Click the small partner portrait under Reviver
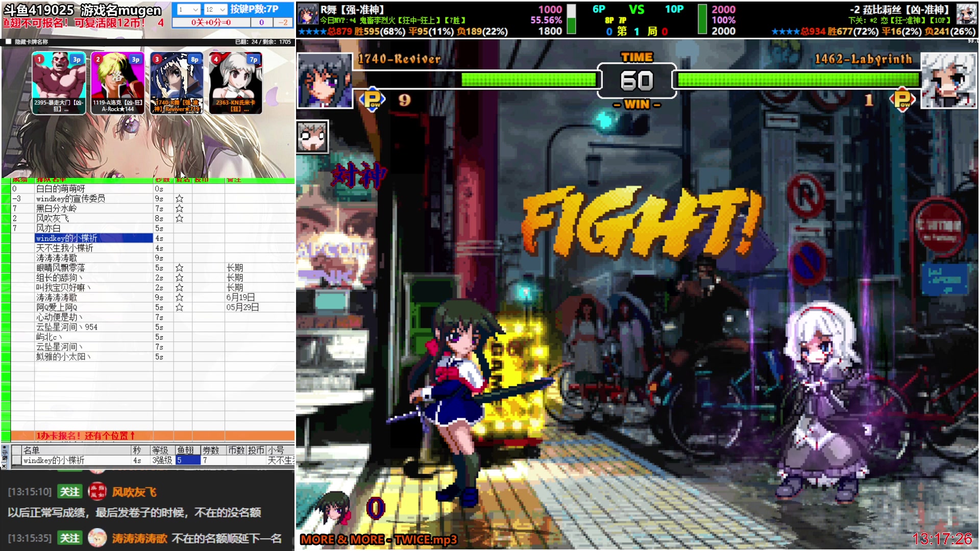 click(312, 137)
